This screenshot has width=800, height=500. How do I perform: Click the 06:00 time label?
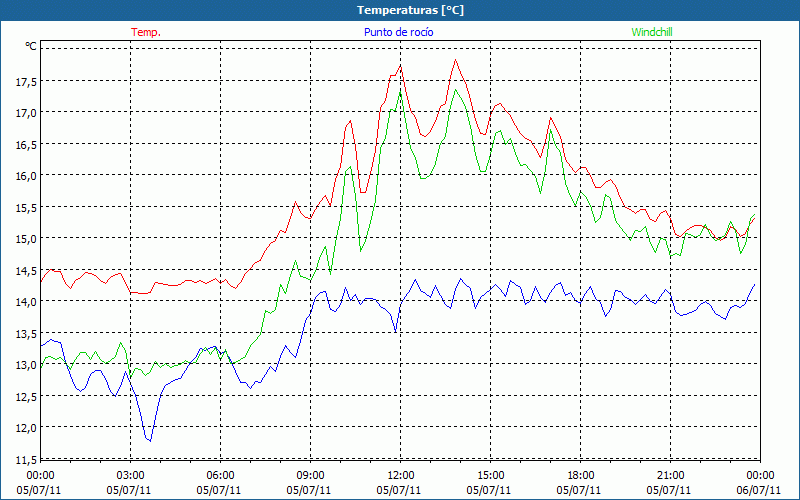click(220, 476)
